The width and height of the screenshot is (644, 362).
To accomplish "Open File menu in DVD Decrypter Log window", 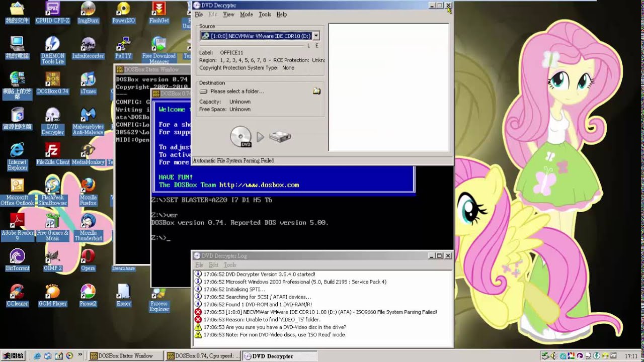I will 199,265.
